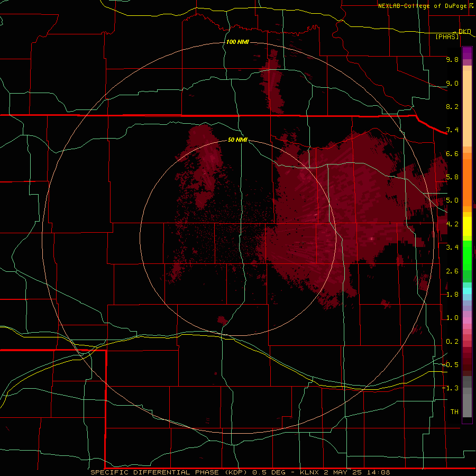Click the large peach segment of color bar
The image size is (476, 476).
pos(467,108)
